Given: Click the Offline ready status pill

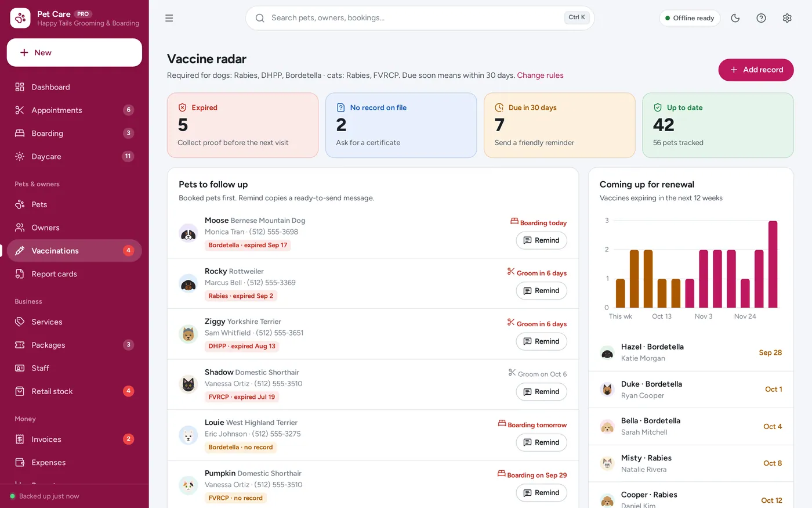Looking at the screenshot, I should click(x=690, y=18).
